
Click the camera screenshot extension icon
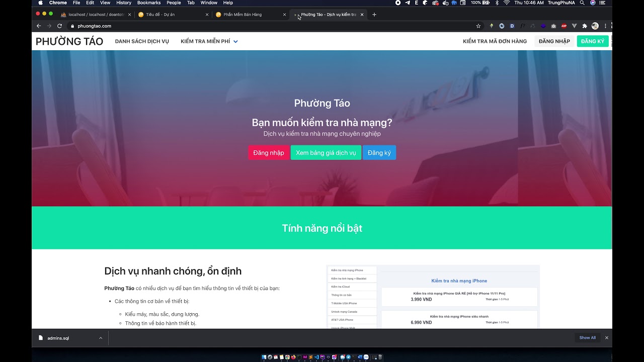[553, 26]
